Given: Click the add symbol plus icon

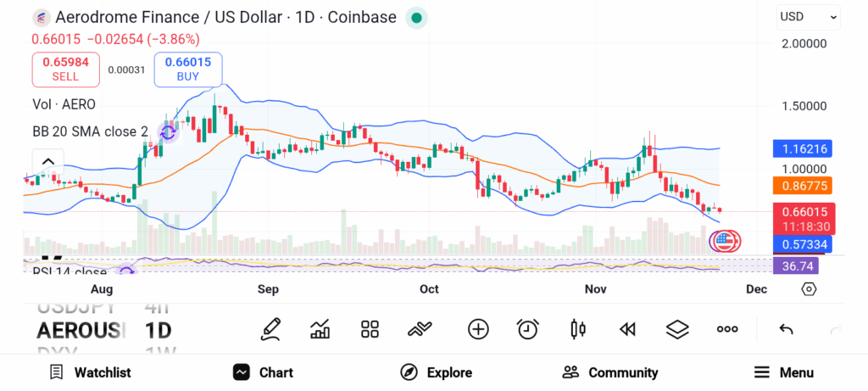Looking at the screenshot, I should coord(478,329).
